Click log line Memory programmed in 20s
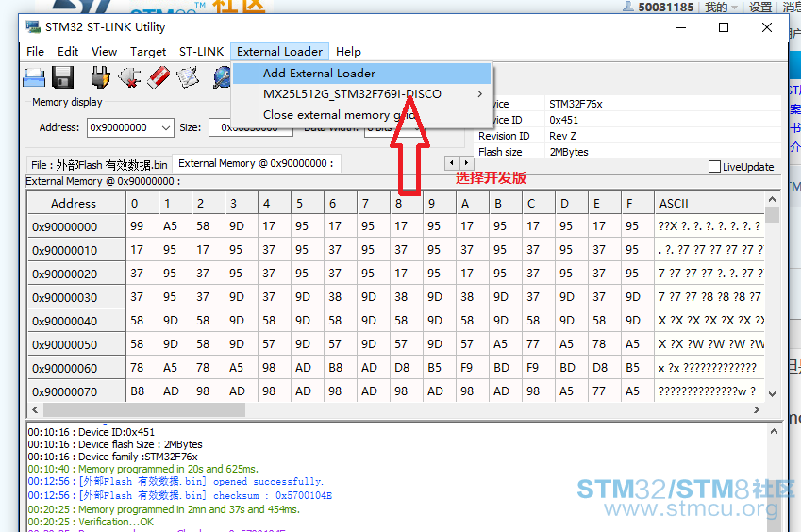 point(143,469)
